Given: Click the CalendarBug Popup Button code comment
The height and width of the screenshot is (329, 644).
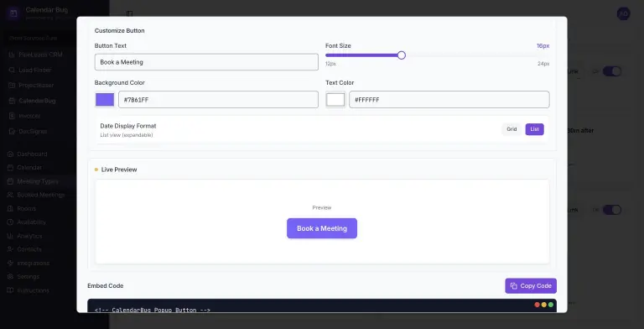Looking at the screenshot, I should coord(153,310).
